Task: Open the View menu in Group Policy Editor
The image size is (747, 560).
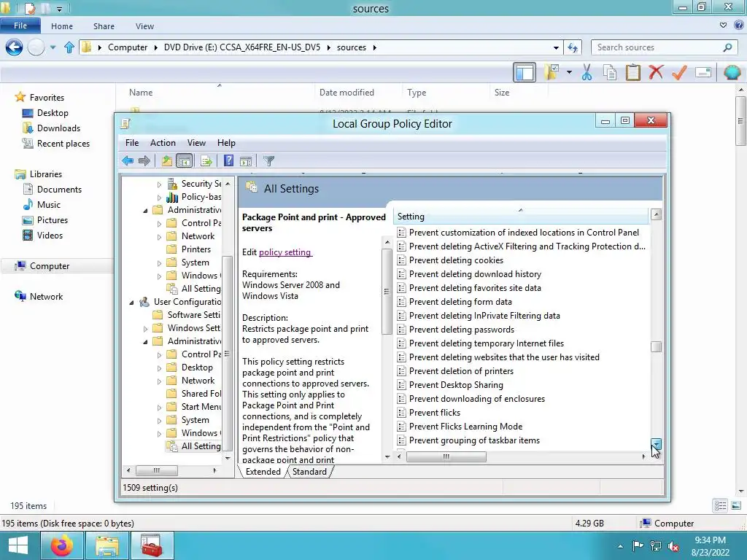Action: (x=196, y=143)
